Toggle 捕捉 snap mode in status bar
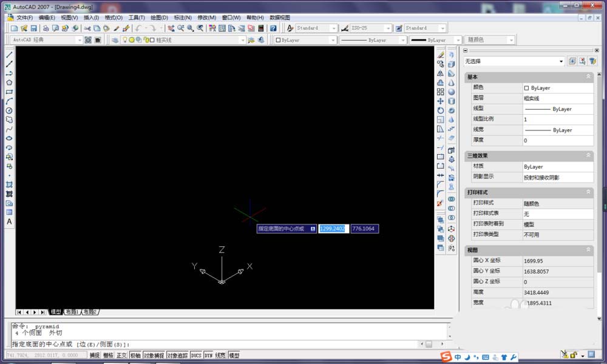607x364 pixels. pos(95,356)
